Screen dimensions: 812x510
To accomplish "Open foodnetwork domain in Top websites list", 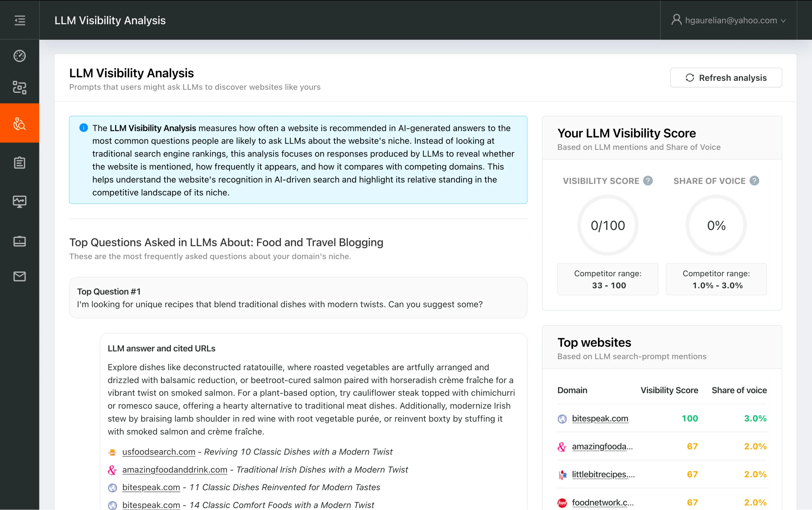I will [x=603, y=503].
